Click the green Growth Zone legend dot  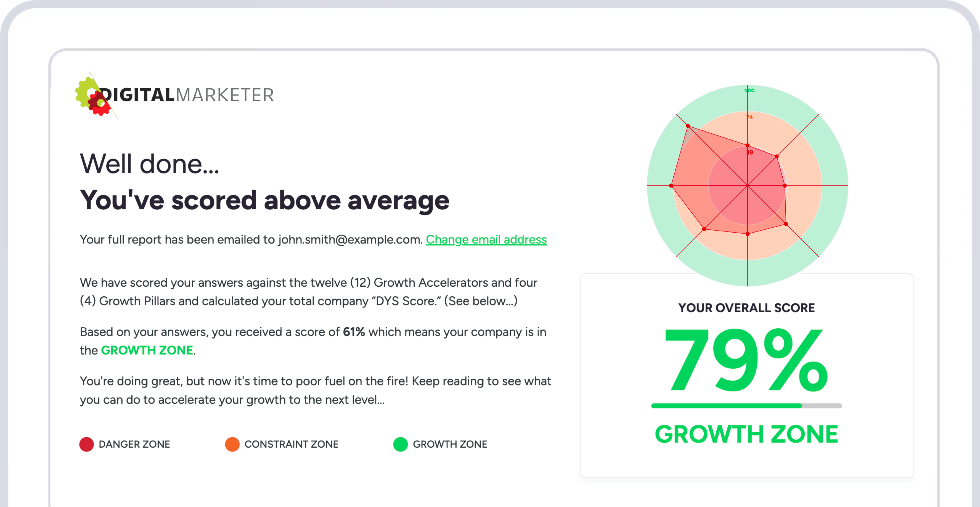point(400,444)
